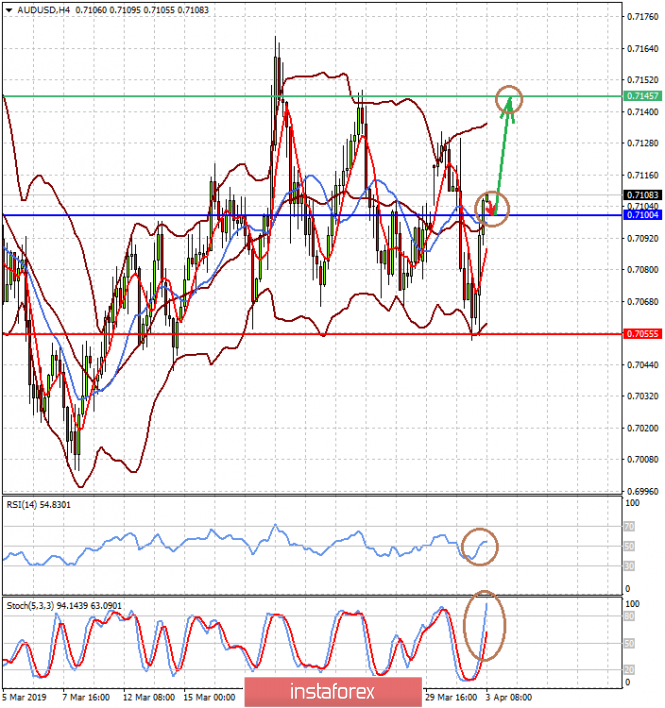This screenshot has width=665, height=708.
Task: Select the circle around the current price candle
Action: click(492, 208)
